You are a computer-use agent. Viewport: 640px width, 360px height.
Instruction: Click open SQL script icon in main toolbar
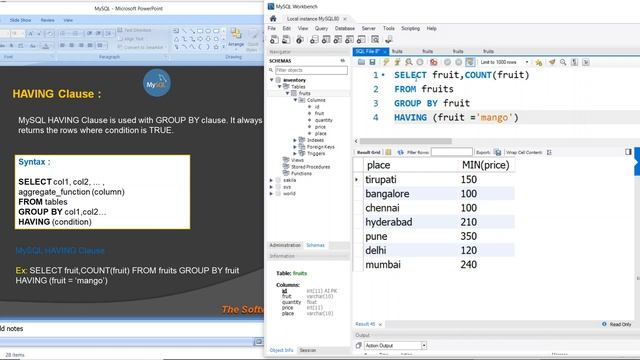[287, 40]
